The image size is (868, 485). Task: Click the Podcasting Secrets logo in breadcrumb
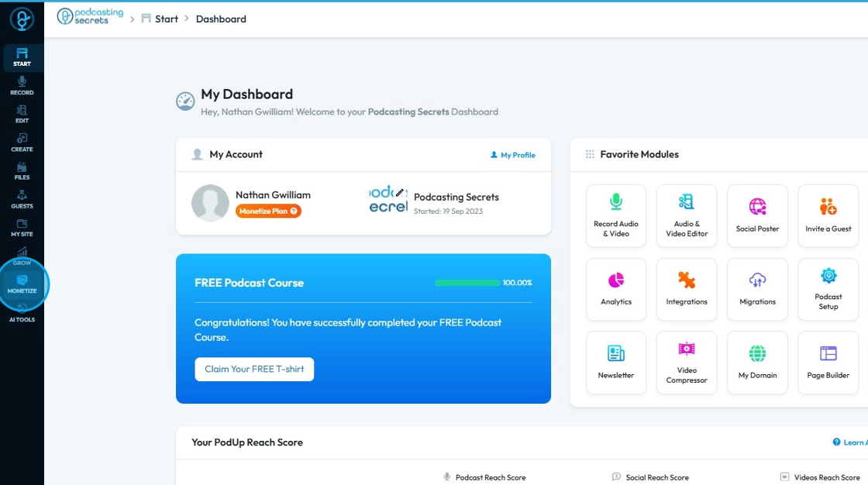[x=90, y=16]
